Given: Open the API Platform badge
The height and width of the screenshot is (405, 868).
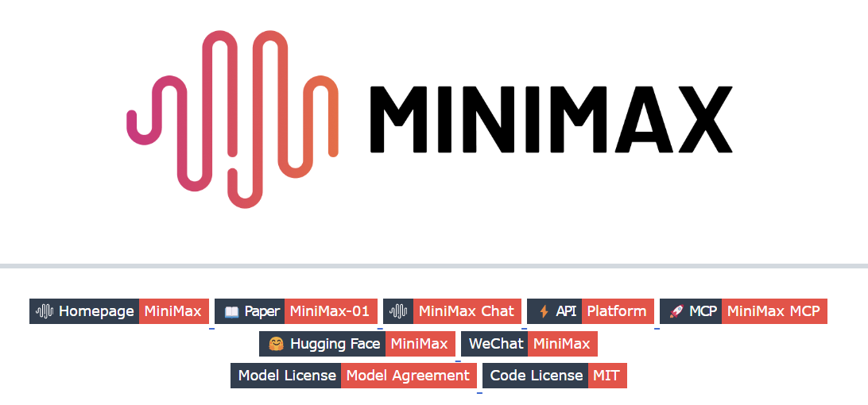Looking at the screenshot, I should [591, 311].
